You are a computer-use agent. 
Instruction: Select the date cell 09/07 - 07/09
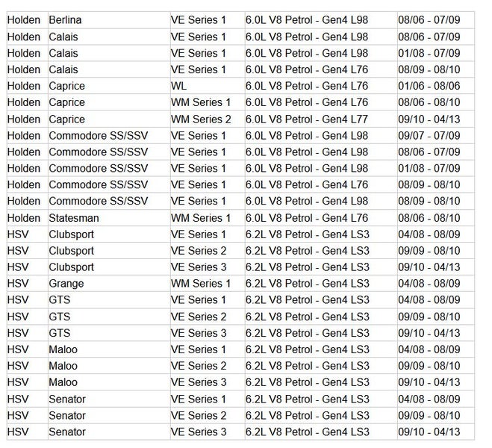point(429,135)
